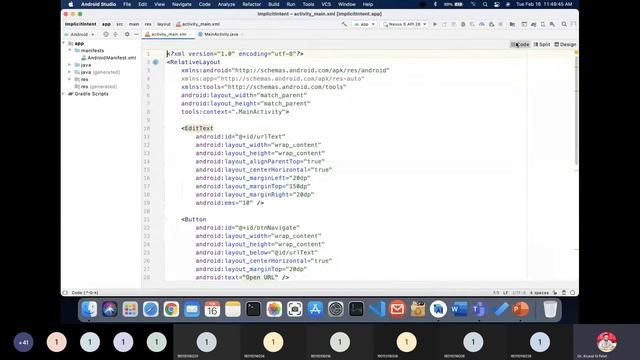The height and width of the screenshot is (360, 640).
Task: Click activity_main.xml breadcrumb item
Action: tap(198, 24)
